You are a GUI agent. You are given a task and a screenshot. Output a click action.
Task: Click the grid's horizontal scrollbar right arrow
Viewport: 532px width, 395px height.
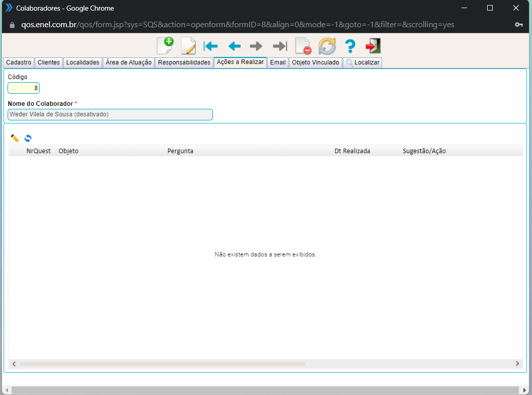[x=517, y=364]
